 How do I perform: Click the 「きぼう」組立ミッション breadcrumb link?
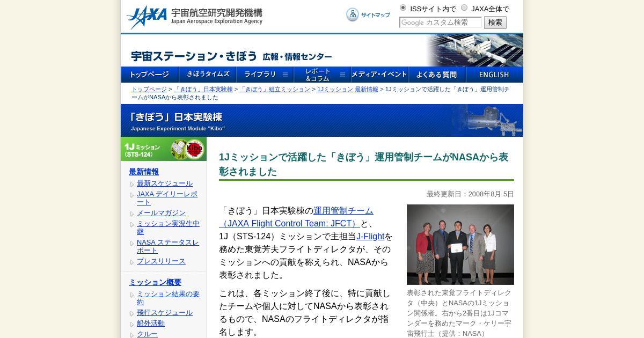click(275, 89)
